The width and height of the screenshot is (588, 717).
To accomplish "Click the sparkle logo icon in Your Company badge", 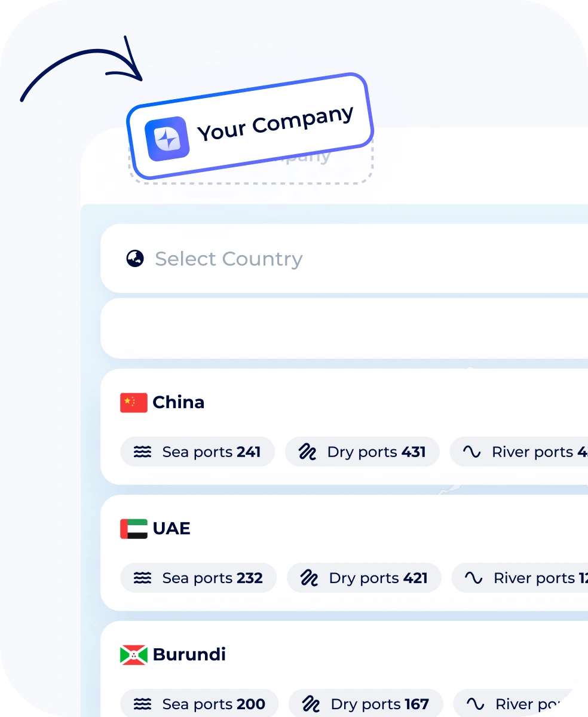I will (167, 139).
